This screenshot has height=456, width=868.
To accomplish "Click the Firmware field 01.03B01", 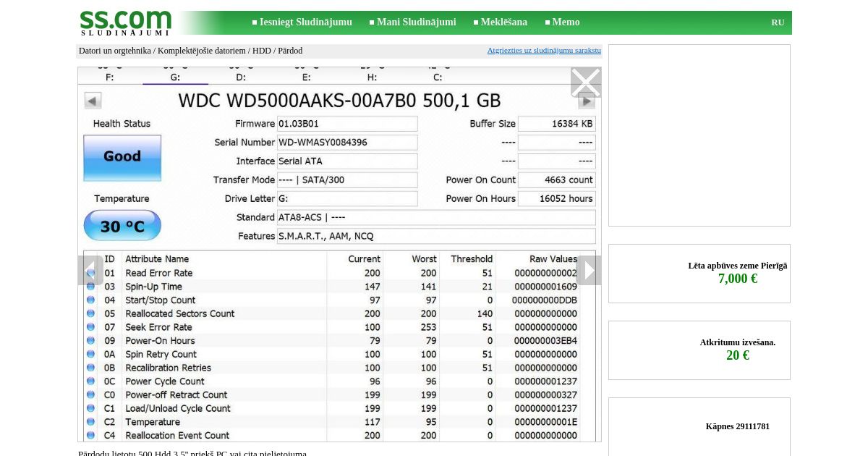I will click(x=347, y=124).
